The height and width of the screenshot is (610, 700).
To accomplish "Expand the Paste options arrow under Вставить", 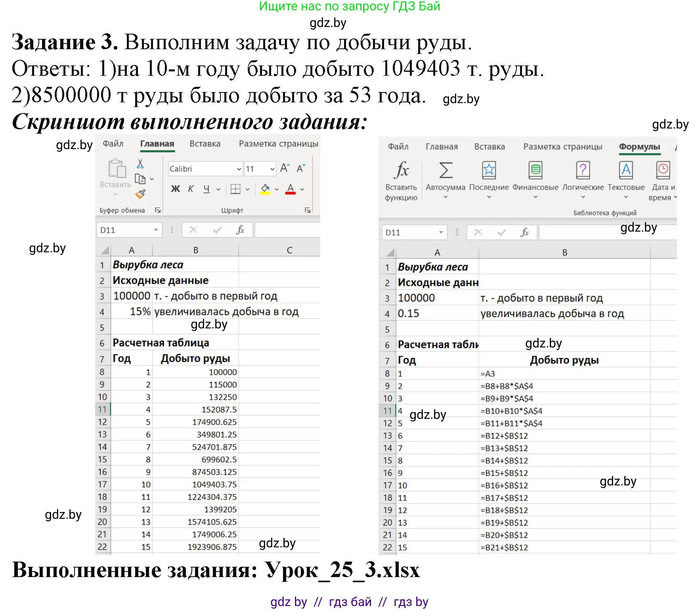I will click(x=115, y=194).
